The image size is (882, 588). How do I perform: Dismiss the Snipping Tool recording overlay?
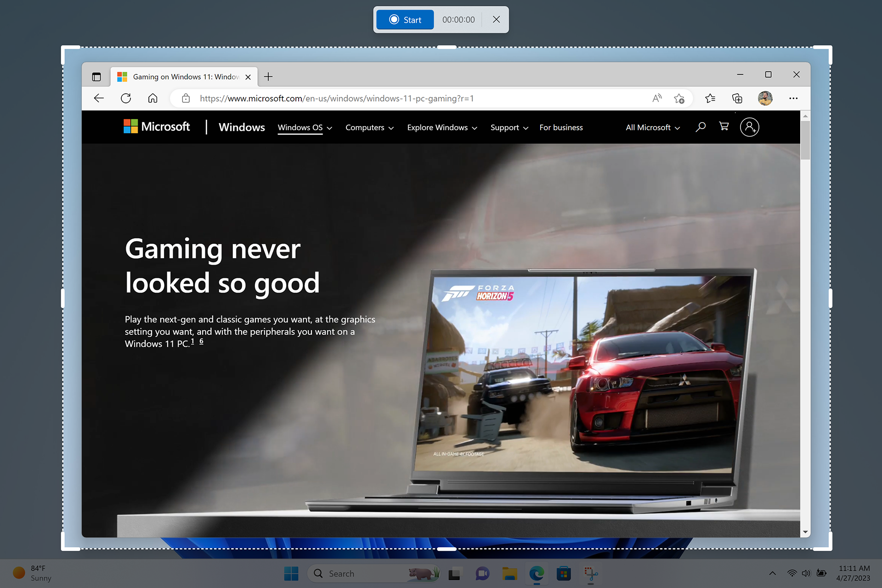496,19
